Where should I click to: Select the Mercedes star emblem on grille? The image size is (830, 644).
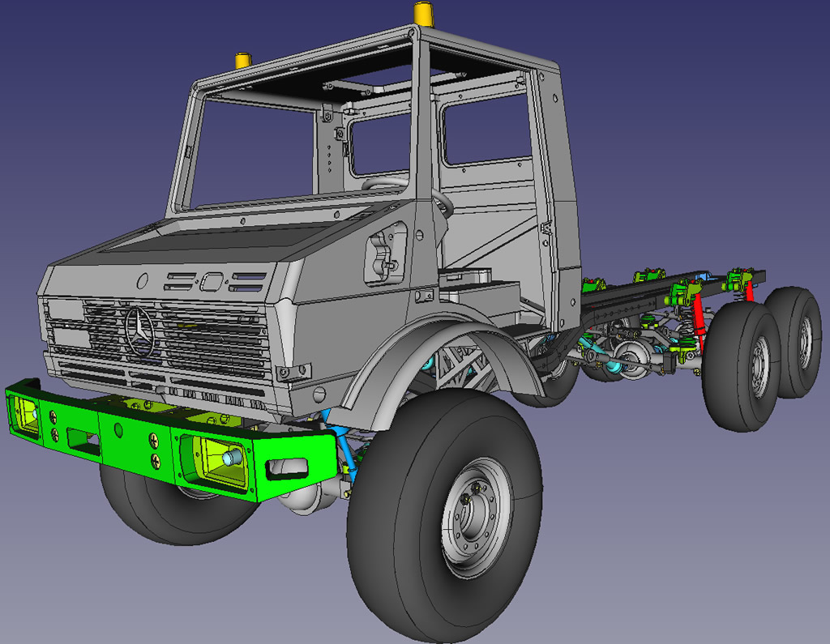[x=139, y=331]
